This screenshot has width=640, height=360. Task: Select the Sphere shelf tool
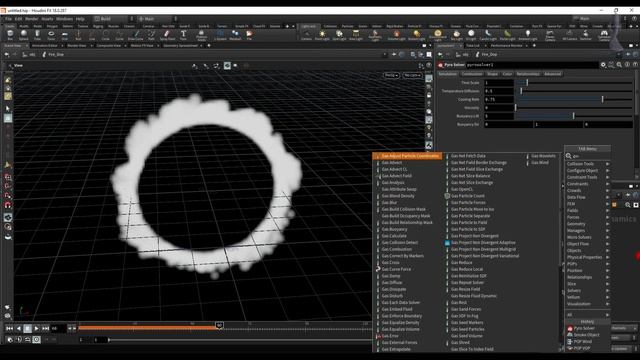(24, 35)
